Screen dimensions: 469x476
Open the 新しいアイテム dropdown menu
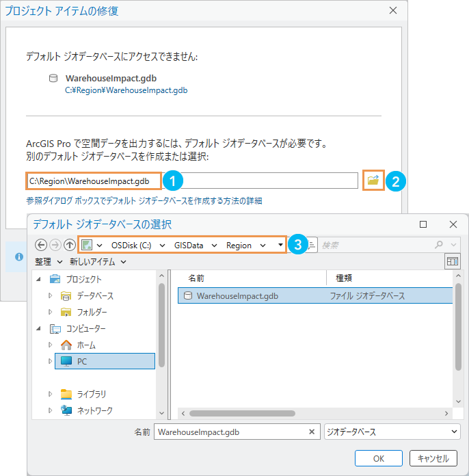[x=98, y=262]
